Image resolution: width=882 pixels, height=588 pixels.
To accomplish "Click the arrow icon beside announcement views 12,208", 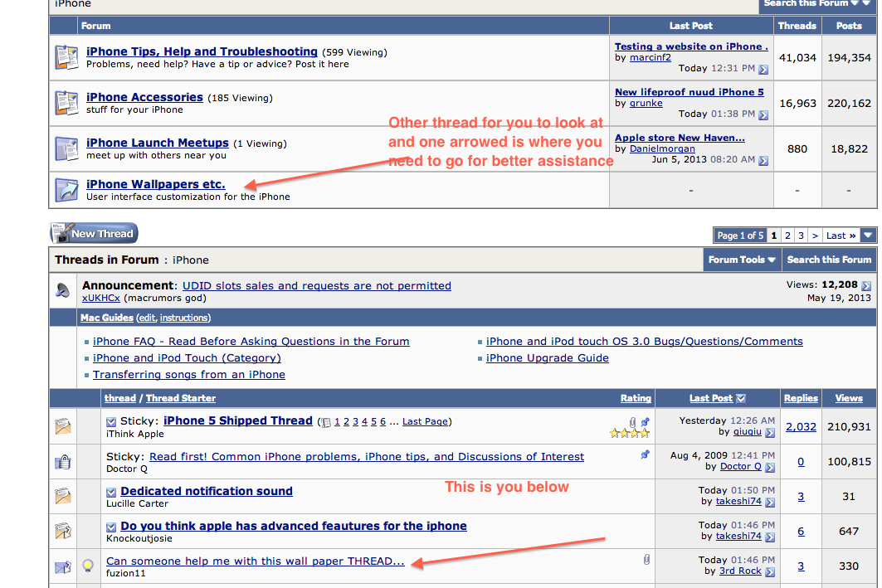I will point(866,285).
